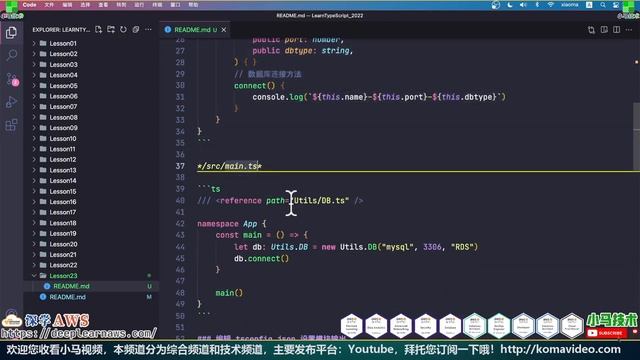This screenshot has width=640, height=360.
Task: Open the input method A indicator
Action: (589, 5)
